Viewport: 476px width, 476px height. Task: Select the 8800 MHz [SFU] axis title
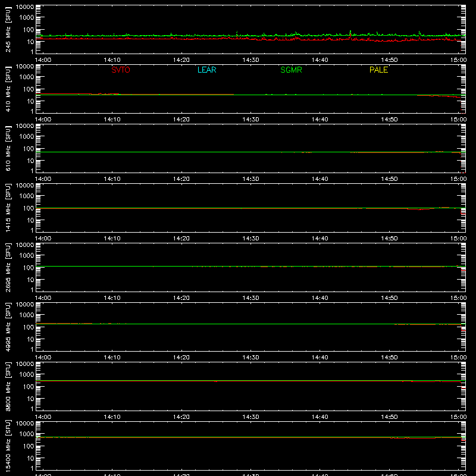8,386
